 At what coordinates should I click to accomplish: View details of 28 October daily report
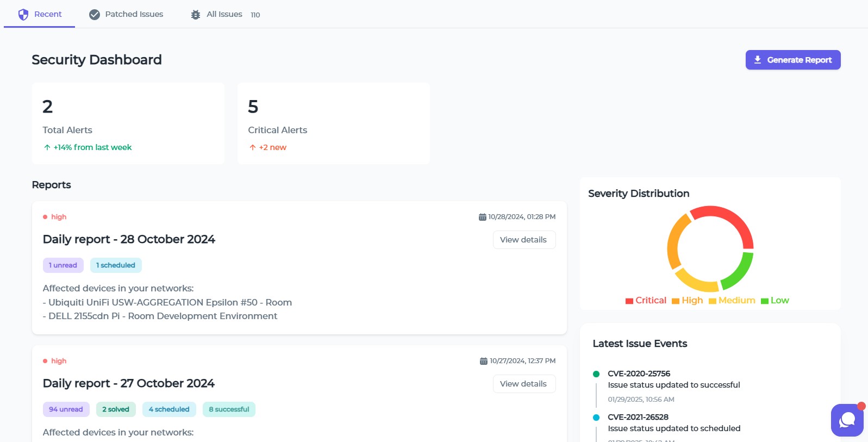(x=523, y=240)
